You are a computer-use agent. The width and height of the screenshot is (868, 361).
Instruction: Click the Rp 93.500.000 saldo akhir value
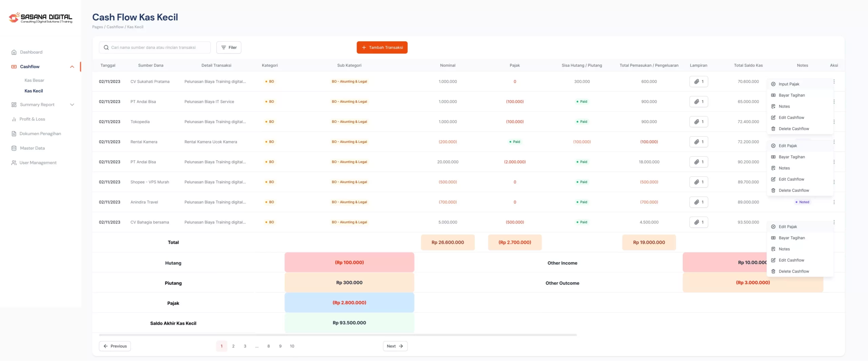[349, 323]
